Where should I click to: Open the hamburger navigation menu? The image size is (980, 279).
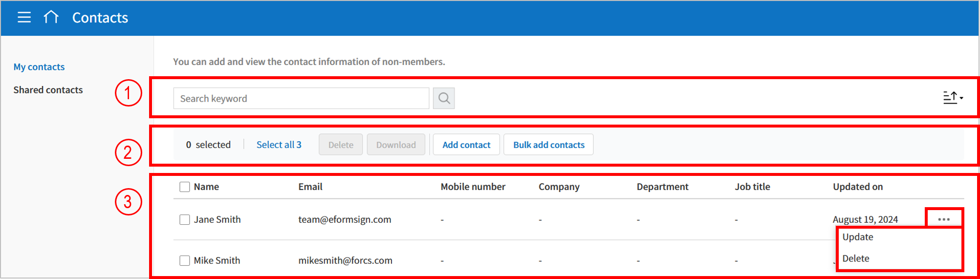click(24, 18)
